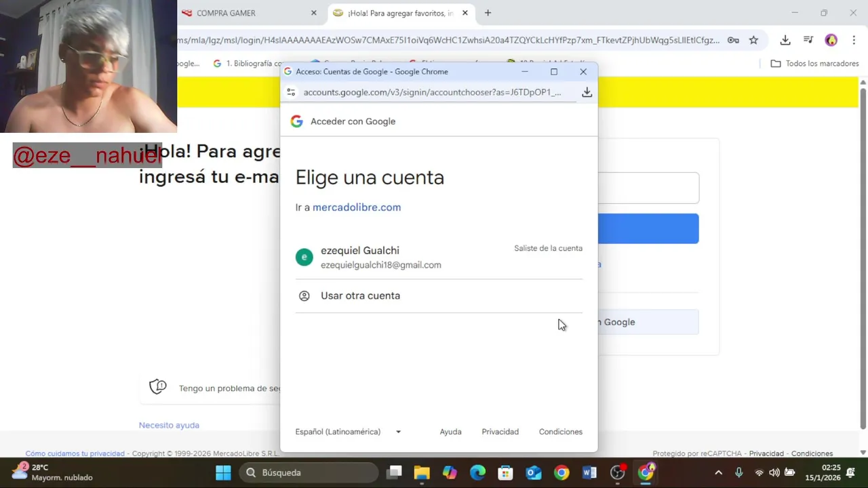Show hidden system tray icons
The image size is (868, 488).
[x=718, y=472]
